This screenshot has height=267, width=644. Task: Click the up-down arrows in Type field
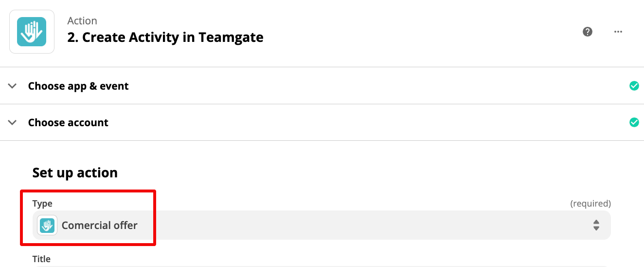596,225
